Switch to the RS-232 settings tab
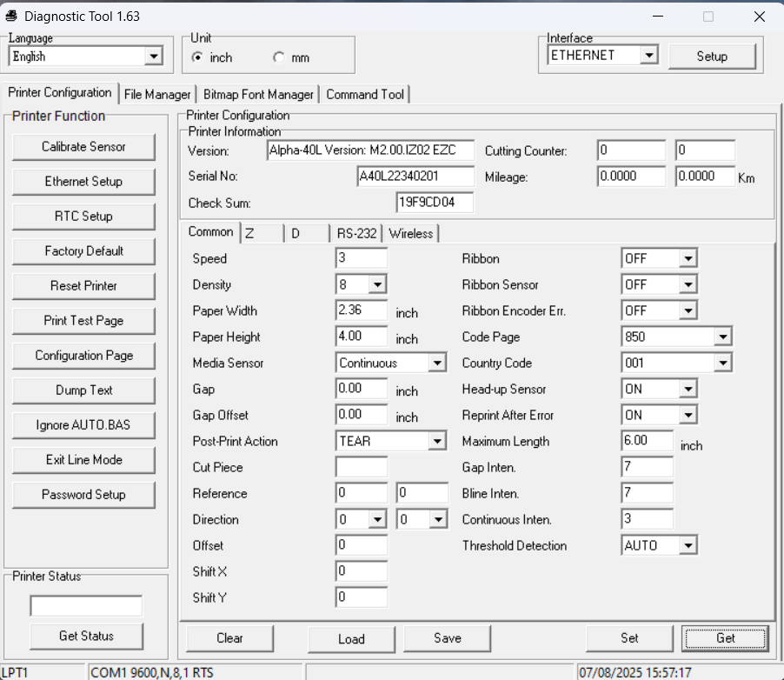This screenshot has height=680, width=784. 356,233
